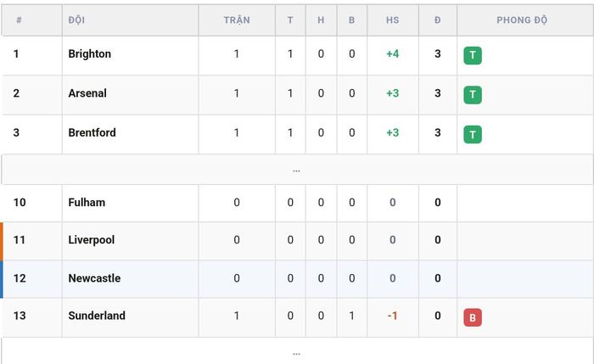This screenshot has height=364, width=594.
Task: Open the Brighton team link
Action: click(90, 53)
